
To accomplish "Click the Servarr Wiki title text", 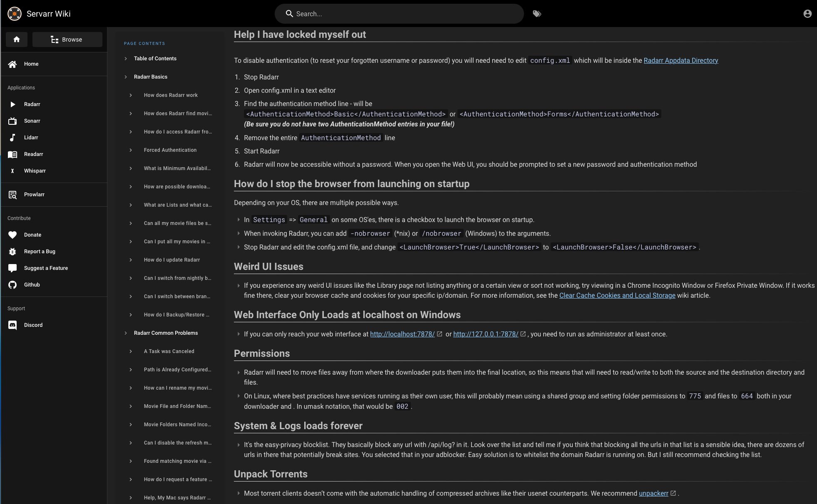I will [x=49, y=14].
